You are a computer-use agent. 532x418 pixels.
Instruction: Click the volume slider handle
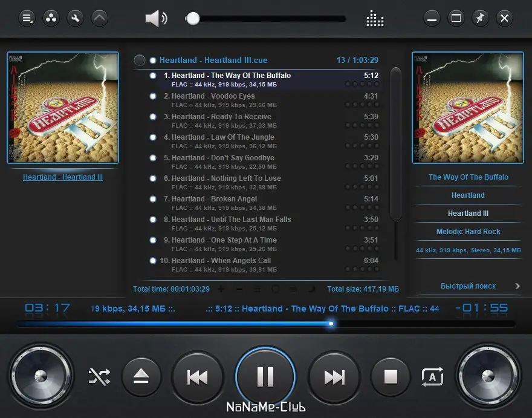(x=193, y=19)
